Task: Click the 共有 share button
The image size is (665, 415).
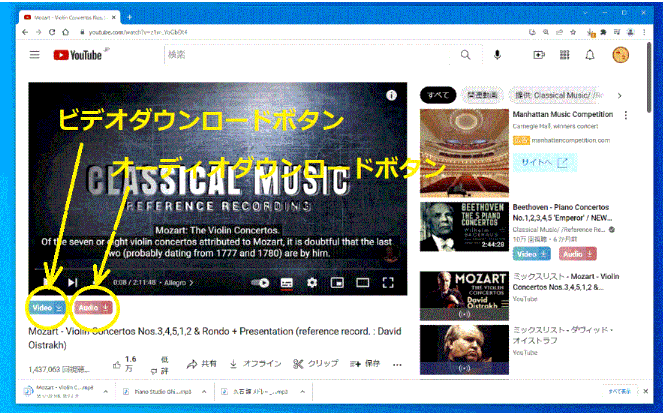Action: (x=202, y=364)
